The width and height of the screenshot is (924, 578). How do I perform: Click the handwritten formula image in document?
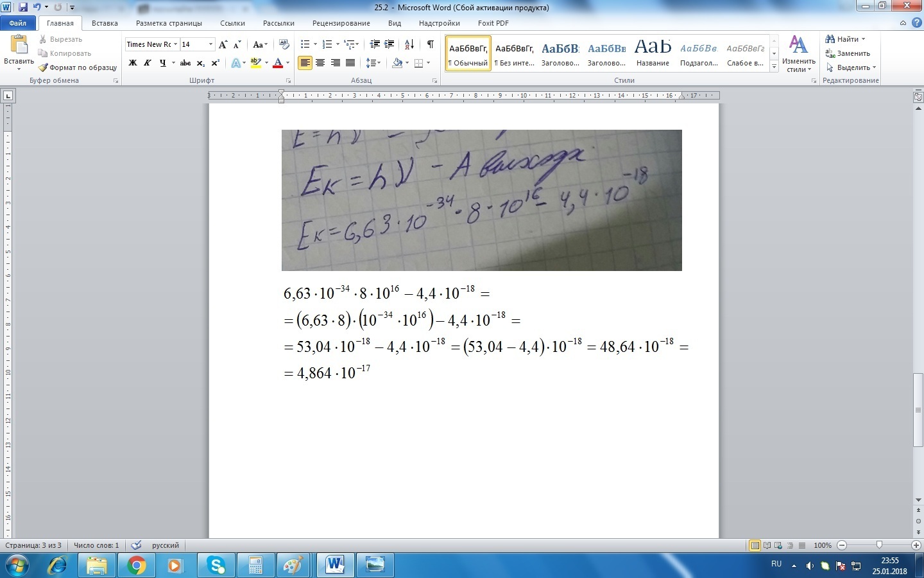(482, 200)
